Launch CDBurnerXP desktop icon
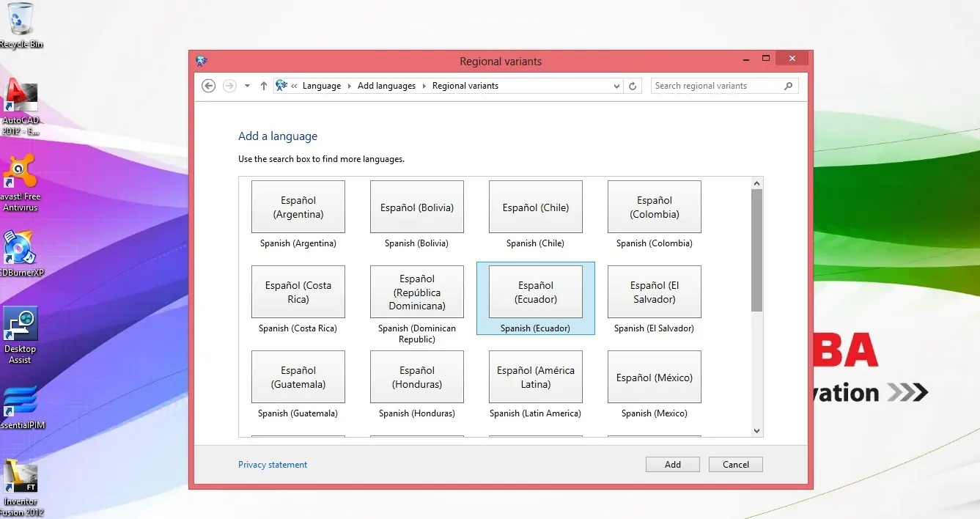 coord(21,253)
